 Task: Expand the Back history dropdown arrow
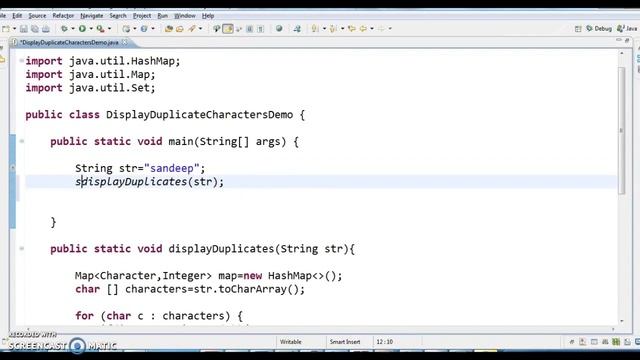pos(371,29)
